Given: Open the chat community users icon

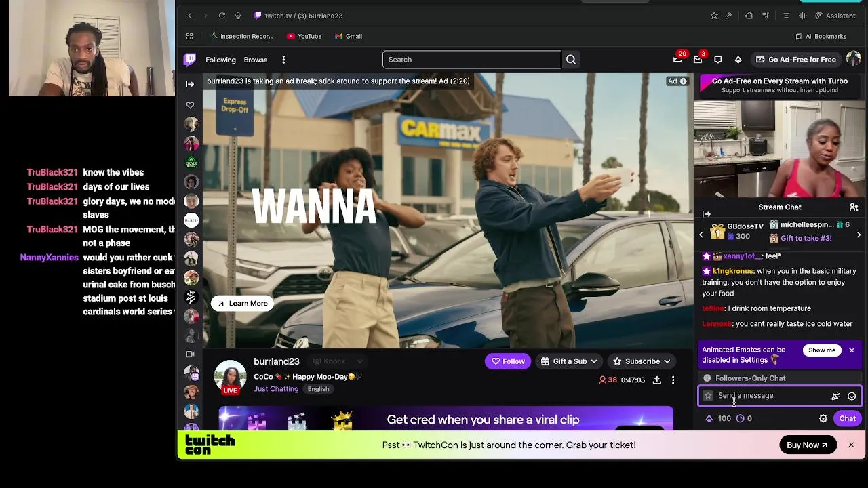Looking at the screenshot, I should tap(854, 207).
